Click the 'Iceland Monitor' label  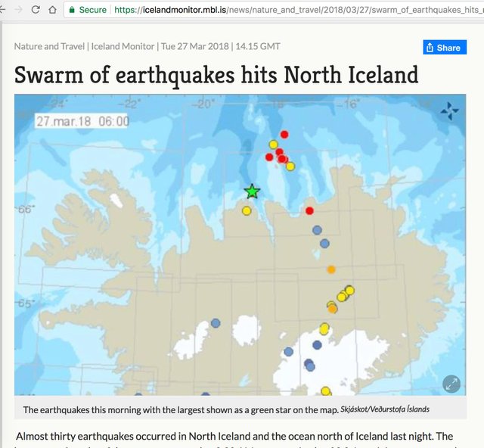pyautogui.click(x=123, y=46)
